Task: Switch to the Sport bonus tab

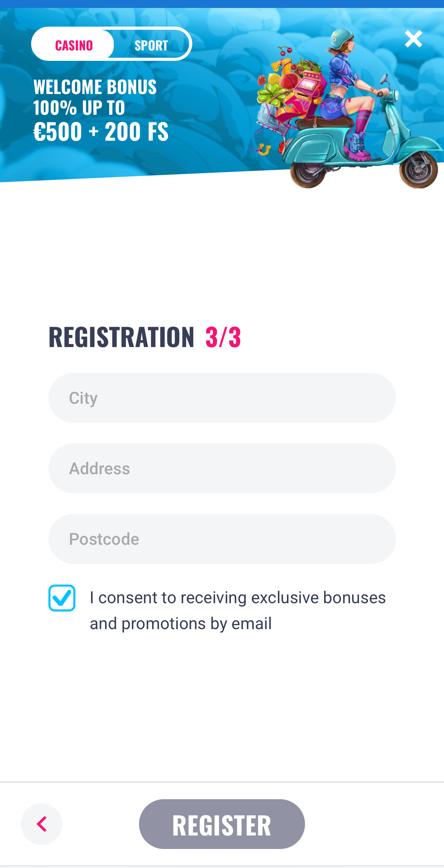Action: tap(151, 45)
